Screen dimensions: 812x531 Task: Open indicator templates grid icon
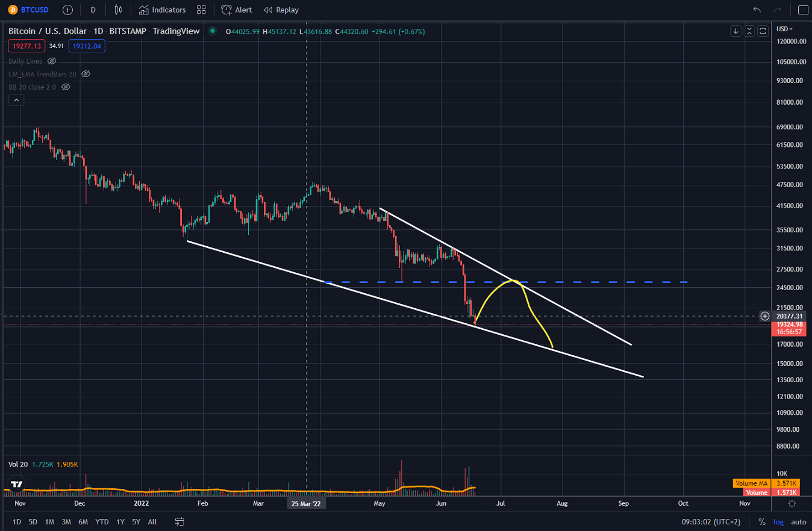(201, 10)
